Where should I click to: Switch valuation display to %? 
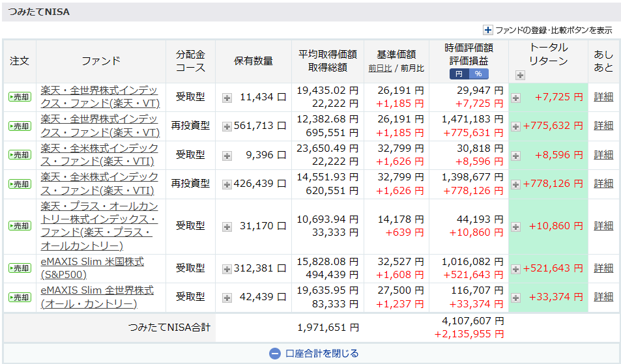click(x=478, y=74)
